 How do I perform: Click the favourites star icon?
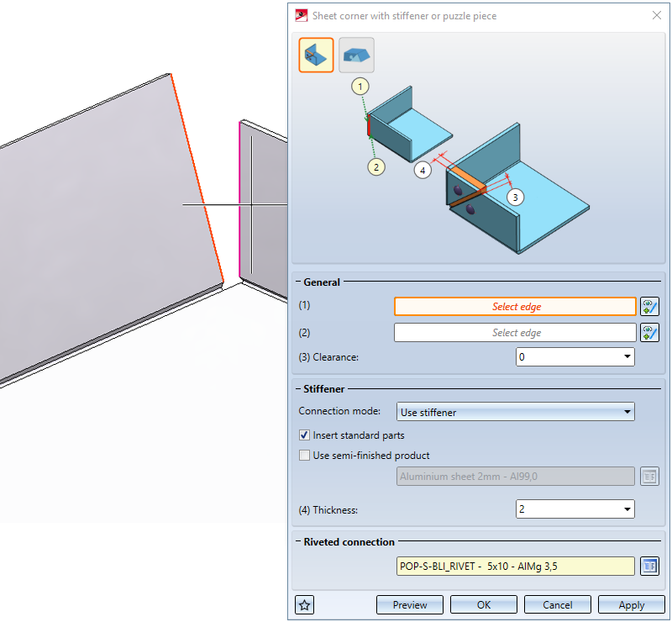coord(305,605)
